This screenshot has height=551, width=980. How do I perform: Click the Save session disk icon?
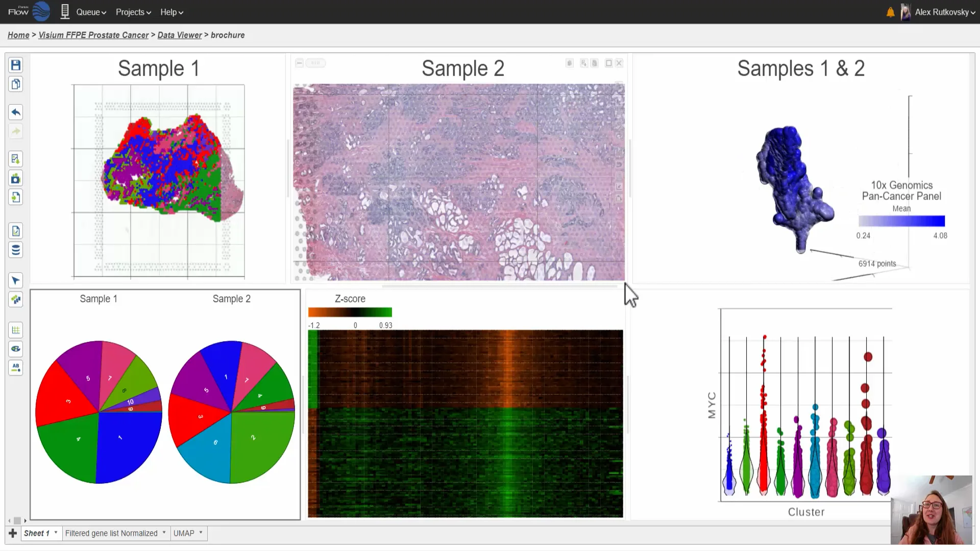coord(16,65)
